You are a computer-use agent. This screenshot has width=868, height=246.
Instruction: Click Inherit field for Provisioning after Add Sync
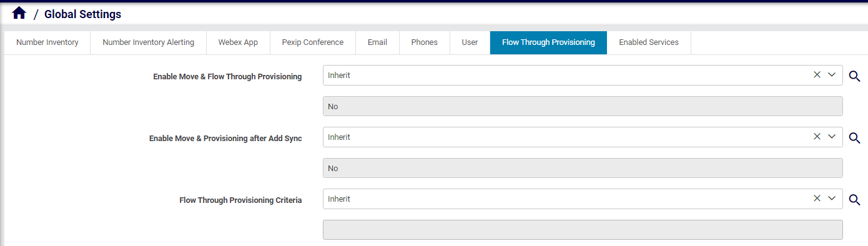tap(583, 137)
